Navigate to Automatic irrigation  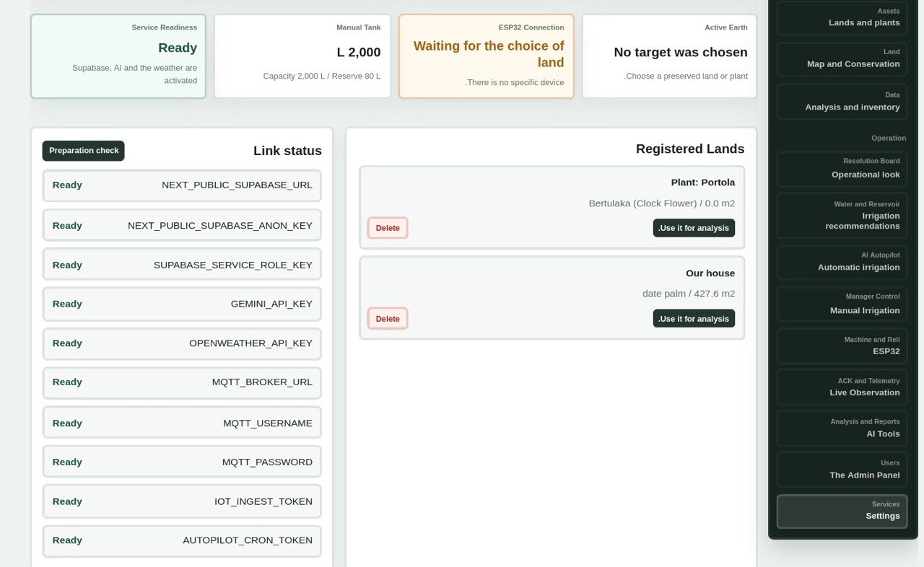pos(842,262)
